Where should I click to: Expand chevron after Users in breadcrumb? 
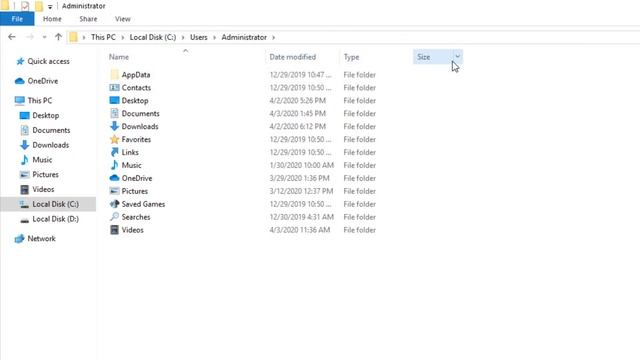point(214,38)
